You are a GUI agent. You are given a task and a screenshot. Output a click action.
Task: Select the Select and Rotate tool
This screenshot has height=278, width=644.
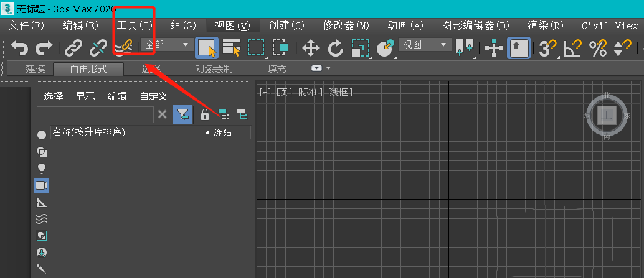[336, 48]
